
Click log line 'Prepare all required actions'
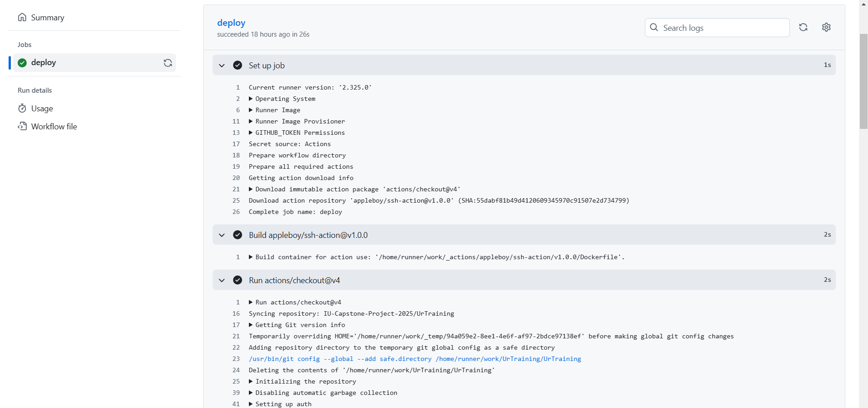click(x=301, y=166)
